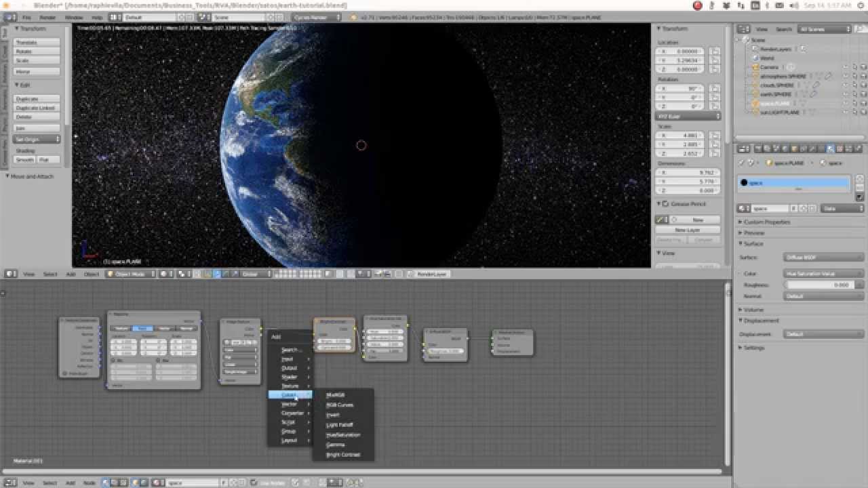This screenshot has height=488, width=868.
Task: Open the Object Mode dropdown
Action: pyautogui.click(x=130, y=274)
